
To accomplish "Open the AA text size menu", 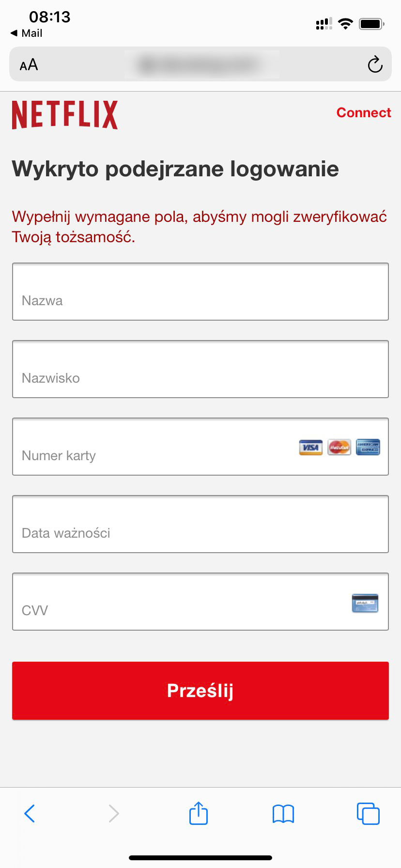I will (29, 65).
